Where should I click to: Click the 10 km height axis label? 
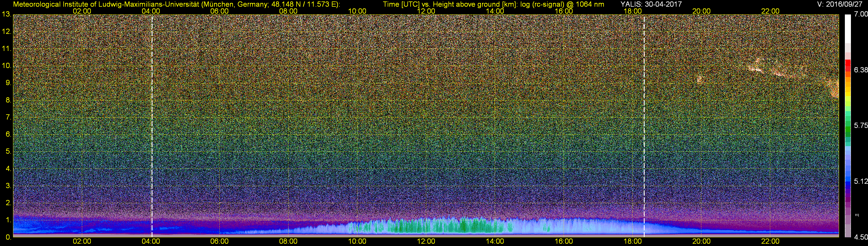coord(6,66)
